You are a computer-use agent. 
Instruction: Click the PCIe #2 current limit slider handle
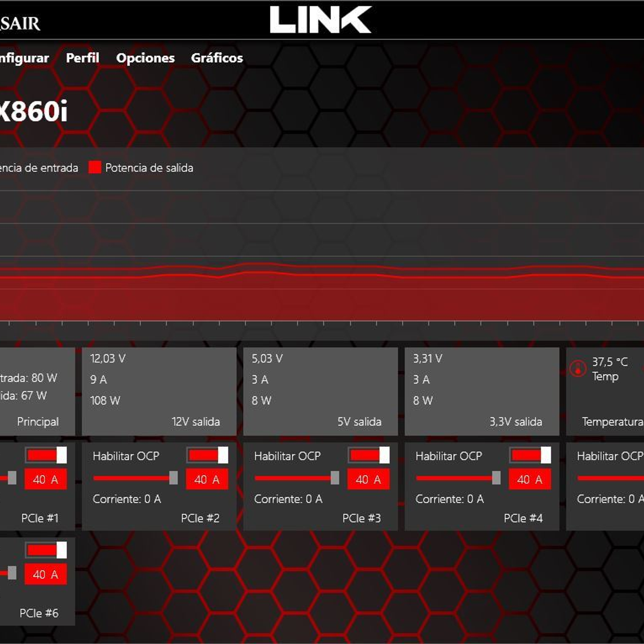(x=173, y=478)
